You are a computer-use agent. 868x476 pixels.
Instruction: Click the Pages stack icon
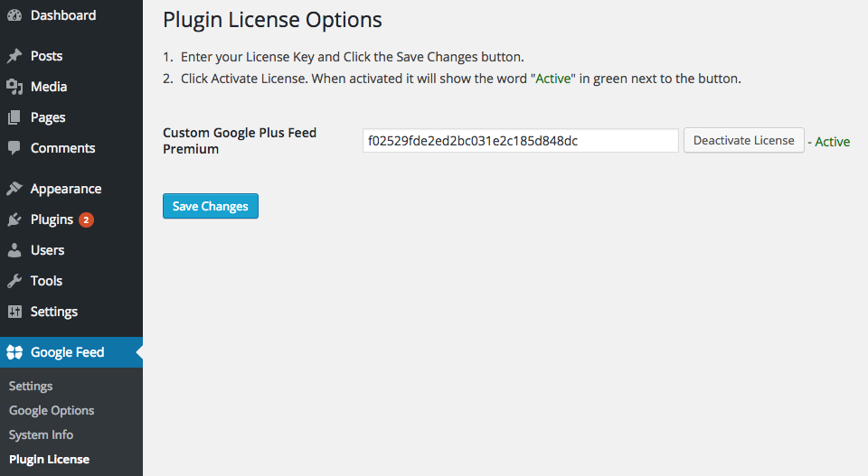[x=14, y=117]
